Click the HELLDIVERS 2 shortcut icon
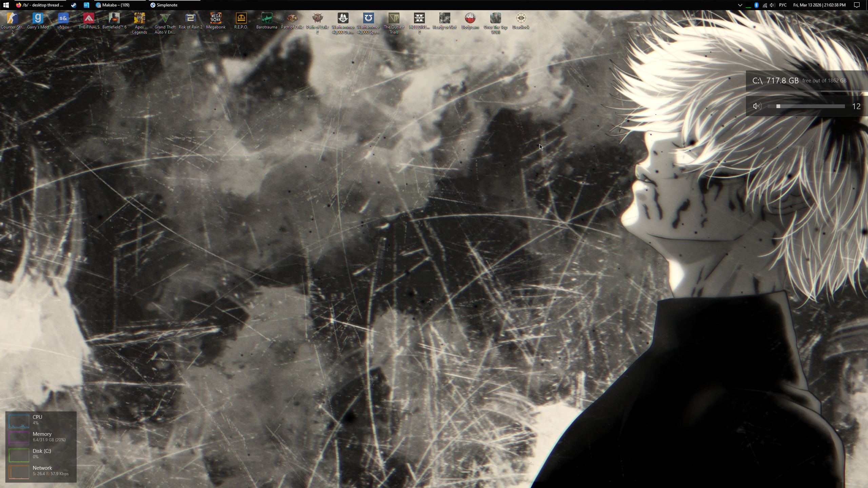Screen dimensions: 868x488 click(419, 18)
